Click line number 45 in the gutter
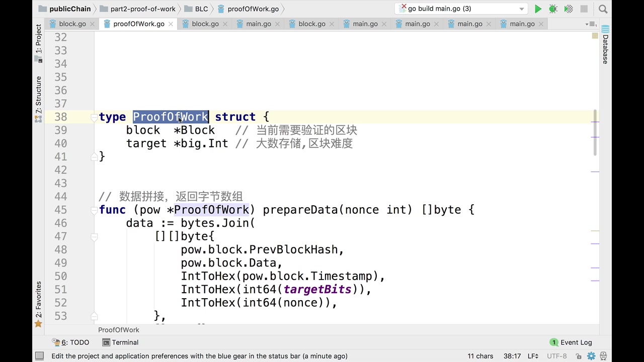This screenshot has width=644, height=362. click(x=61, y=210)
